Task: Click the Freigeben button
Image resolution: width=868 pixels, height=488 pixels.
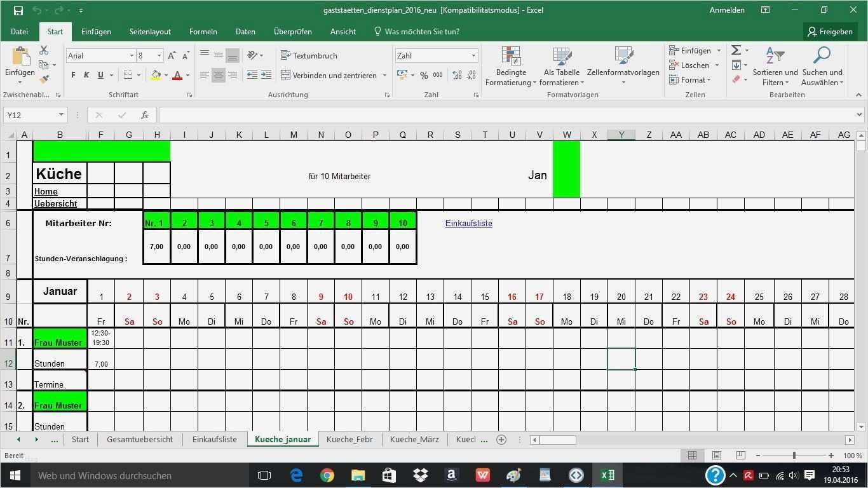Action: 831,31
